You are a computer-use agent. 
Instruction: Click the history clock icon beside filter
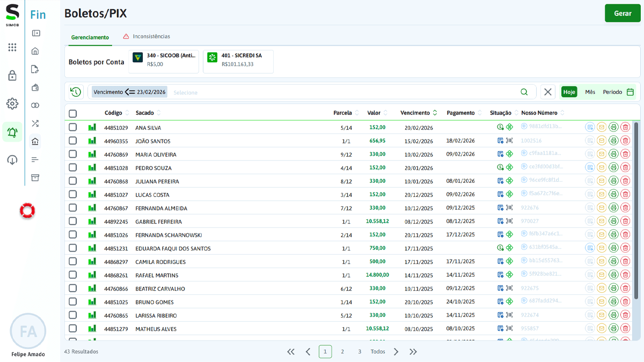76,92
